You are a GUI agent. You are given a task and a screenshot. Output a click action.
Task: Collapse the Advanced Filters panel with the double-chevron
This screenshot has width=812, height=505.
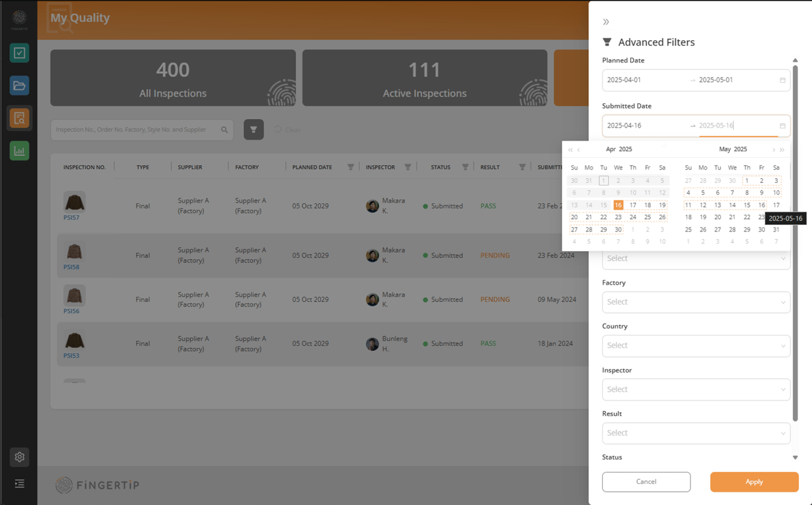pos(606,22)
